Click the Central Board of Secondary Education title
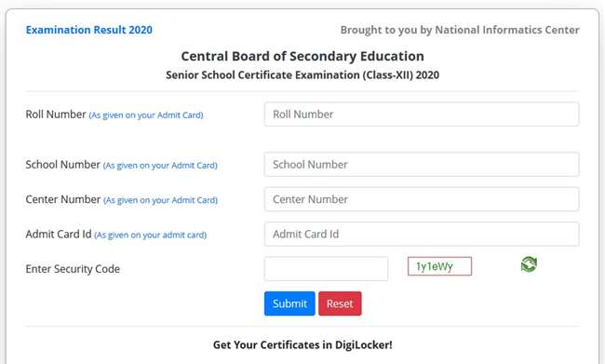Image resolution: width=605 pixels, height=364 pixels. [302, 56]
